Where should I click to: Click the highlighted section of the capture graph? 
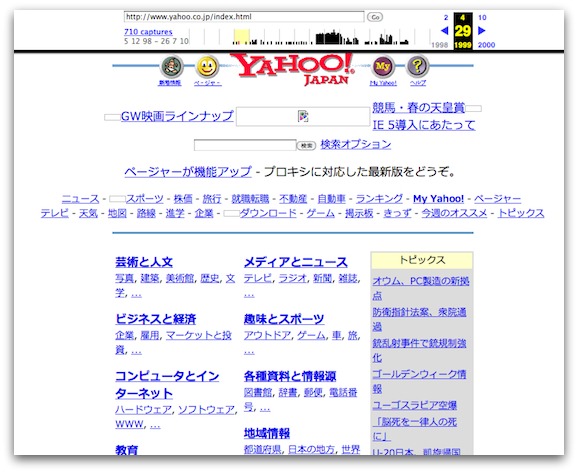click(x=241, y=37)
